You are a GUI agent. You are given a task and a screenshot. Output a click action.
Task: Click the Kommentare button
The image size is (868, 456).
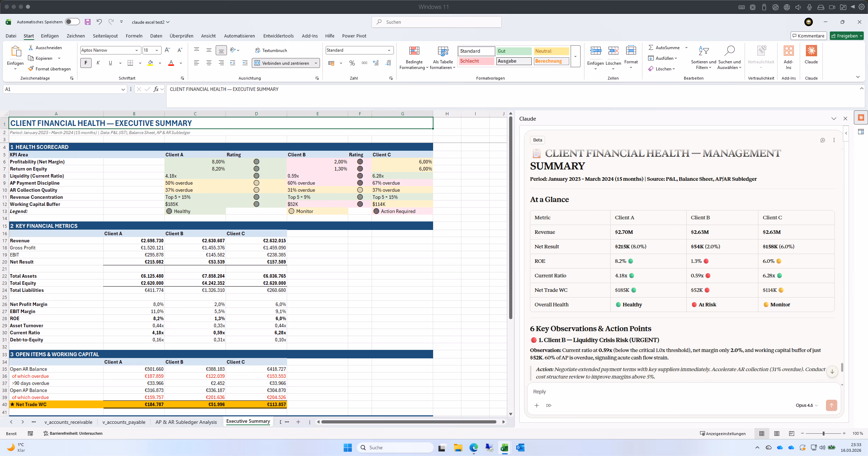tap(808, 36)
